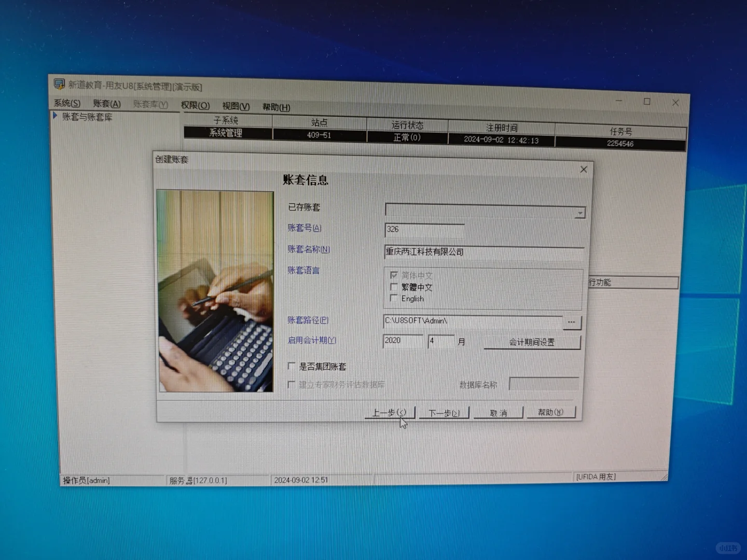
Task: Click the 账套名称 text field
Action: (482, 252)
